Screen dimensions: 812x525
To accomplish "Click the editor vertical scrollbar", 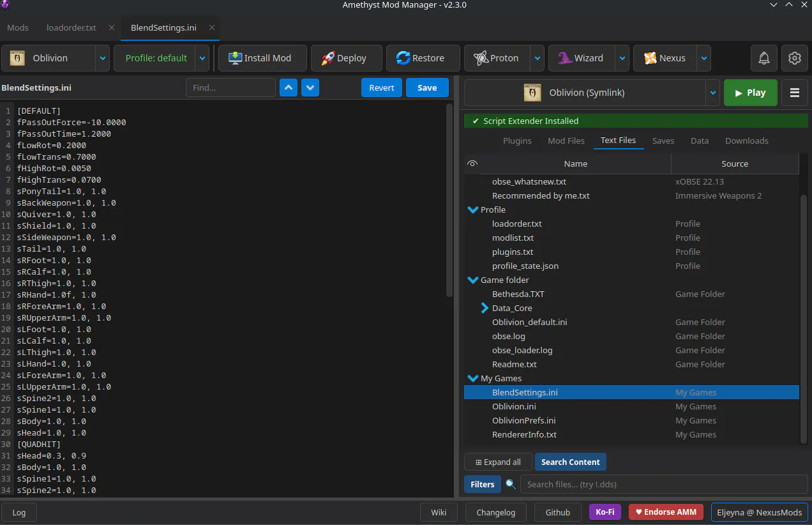I will pos(450,201).
